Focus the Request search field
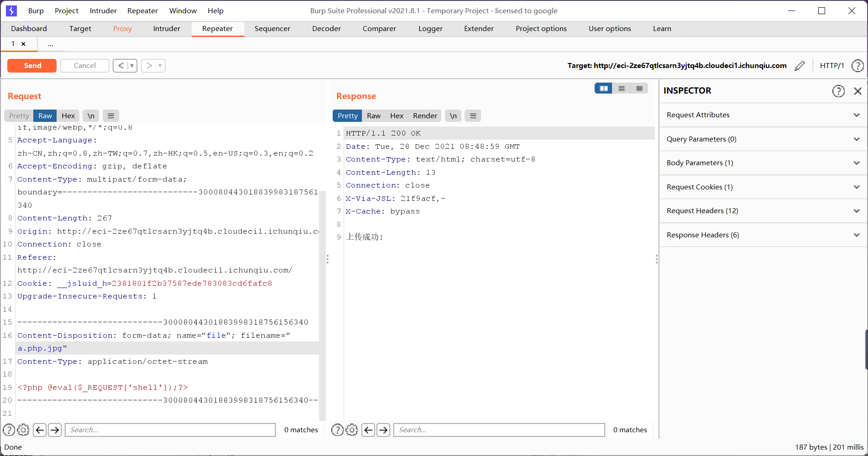The height and width of the screenshot is (456, 868). 170,430
